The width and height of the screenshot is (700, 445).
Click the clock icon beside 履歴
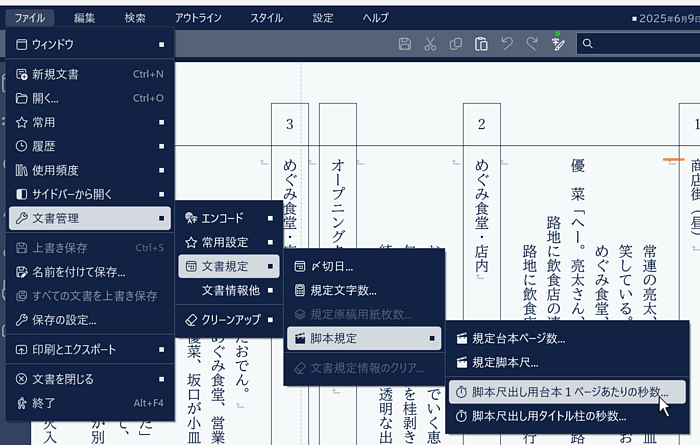coord(21,146)
